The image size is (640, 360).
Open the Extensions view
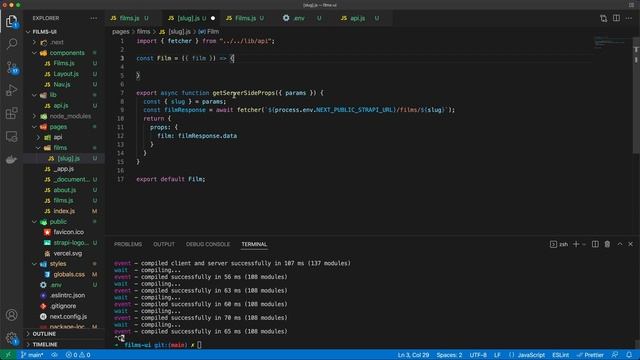pyautogui.click(x=11, y=113)
